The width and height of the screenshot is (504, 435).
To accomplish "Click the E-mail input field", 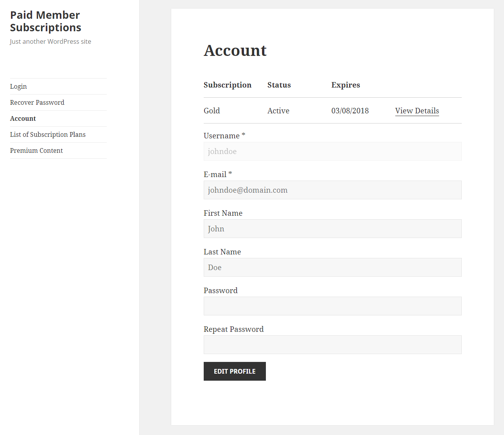I will [x=332, y=190].
